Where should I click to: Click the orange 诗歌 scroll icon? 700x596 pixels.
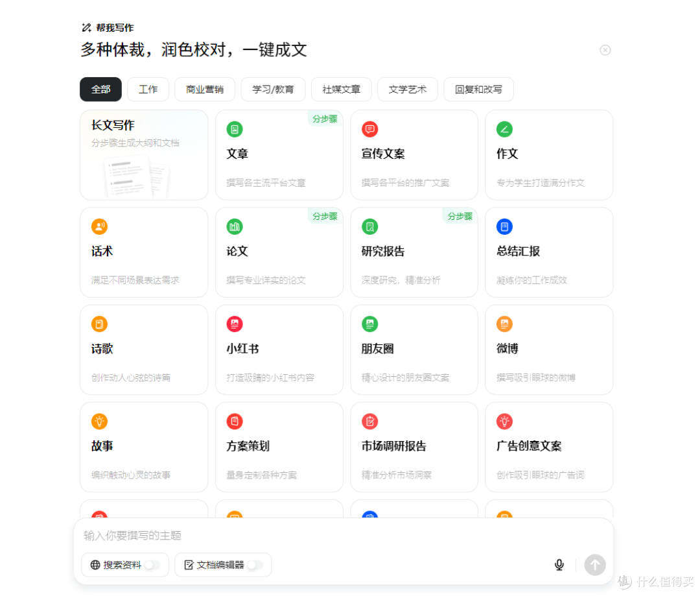point(100,324)
